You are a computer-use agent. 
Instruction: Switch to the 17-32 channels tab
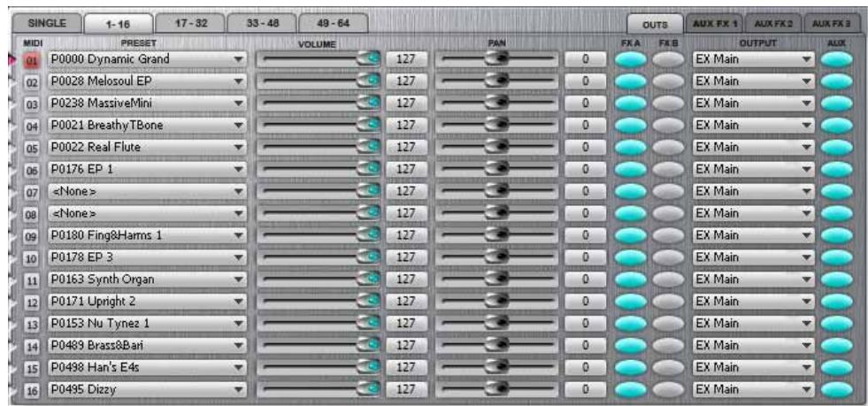190,24
